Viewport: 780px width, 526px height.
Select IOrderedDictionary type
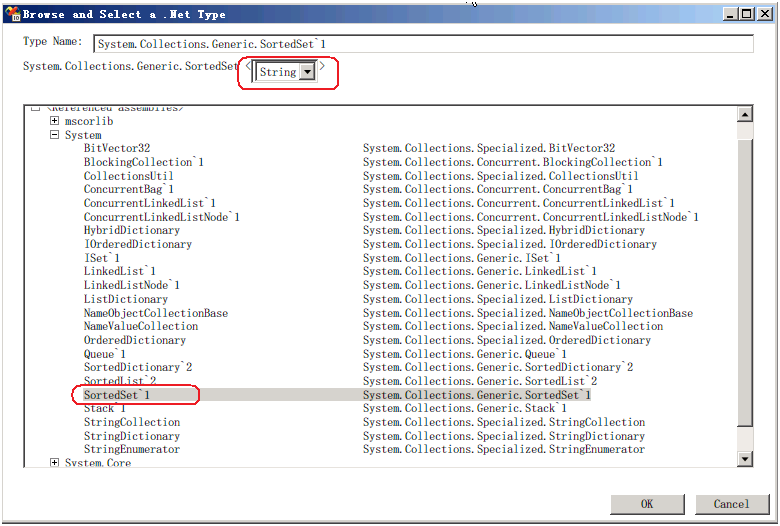click(x=138, y=244)
